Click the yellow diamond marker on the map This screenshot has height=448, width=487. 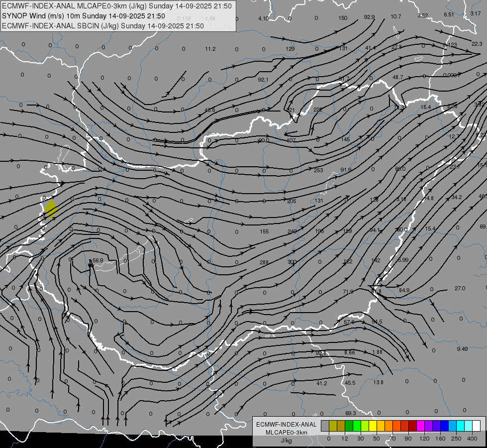click(51, 209)
